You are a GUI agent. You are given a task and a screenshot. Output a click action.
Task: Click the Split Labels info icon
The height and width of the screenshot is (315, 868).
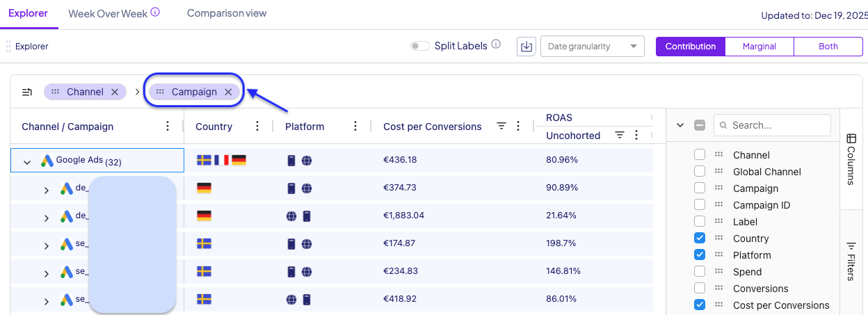[x=496, y=45]
